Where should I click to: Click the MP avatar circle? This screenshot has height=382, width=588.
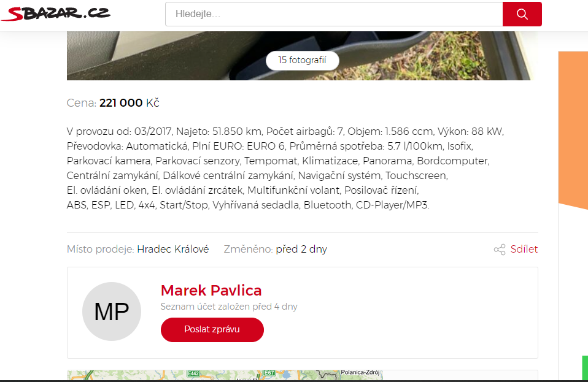click(x=112, y=311)
